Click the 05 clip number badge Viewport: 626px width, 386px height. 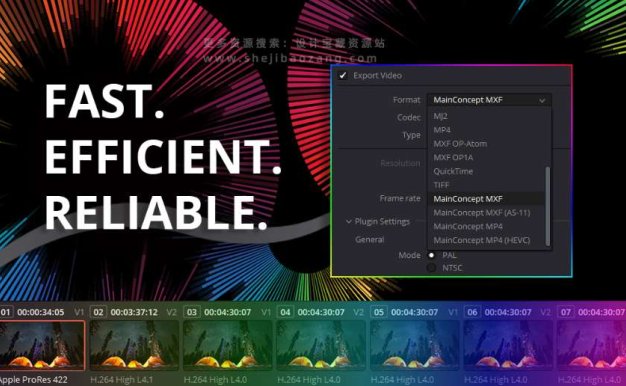tap(378, 312)
